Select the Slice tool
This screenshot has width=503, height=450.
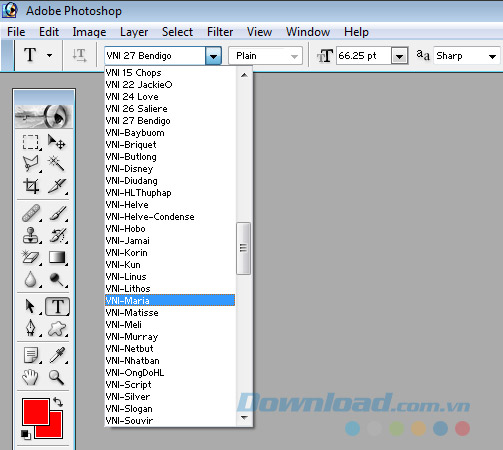(57, 186)
